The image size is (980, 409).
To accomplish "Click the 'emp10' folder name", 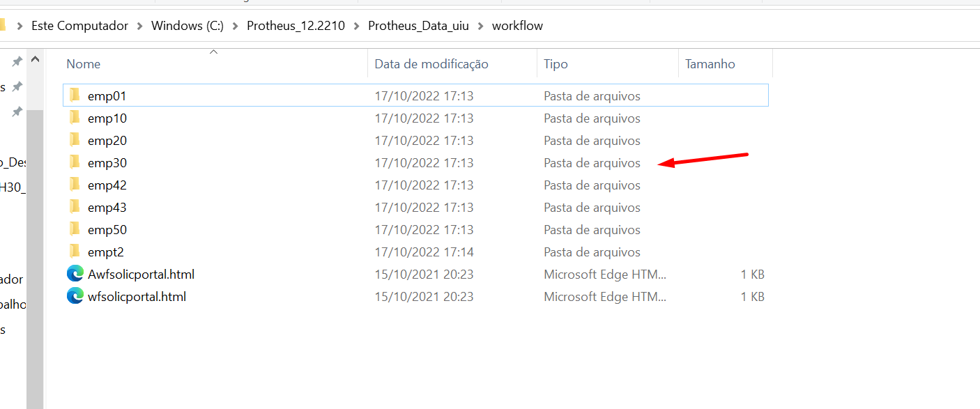I will coord(107,118).
